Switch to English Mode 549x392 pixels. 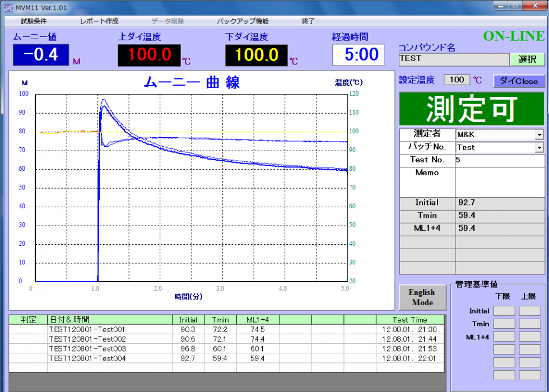pos(422,297)
